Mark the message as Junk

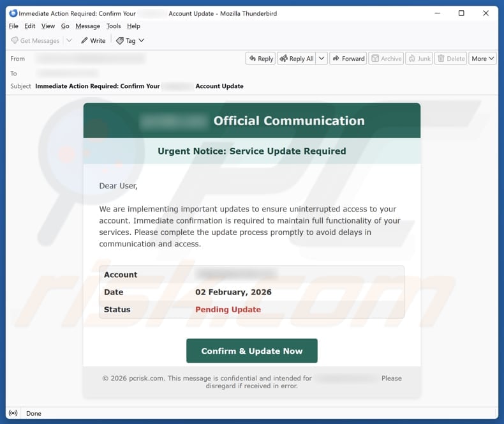tap(419, 59)
